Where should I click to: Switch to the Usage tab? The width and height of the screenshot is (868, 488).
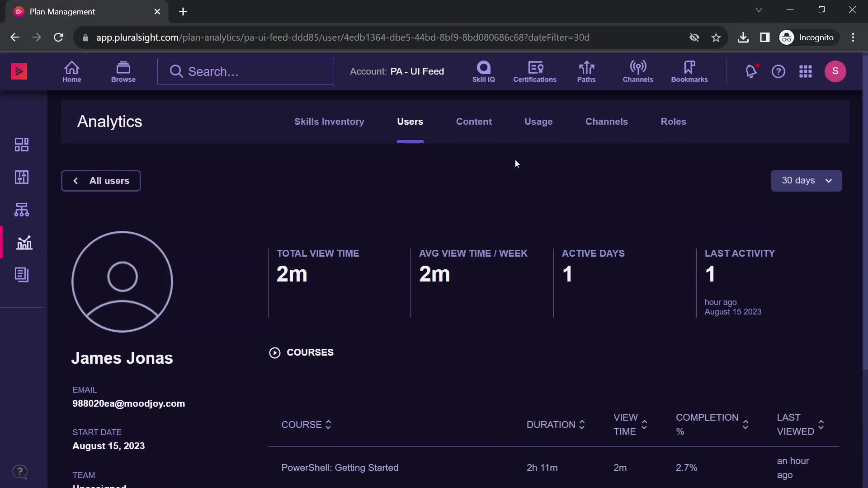[538, 122]
